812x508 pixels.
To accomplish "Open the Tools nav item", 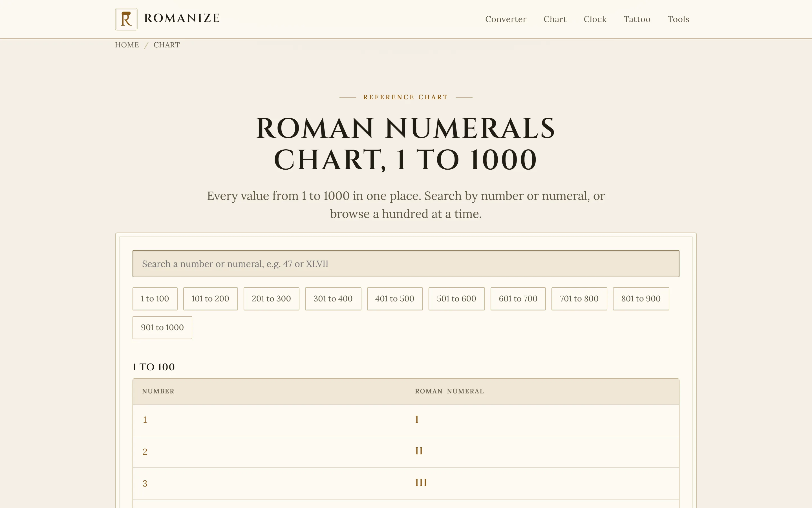I will 678,19.
